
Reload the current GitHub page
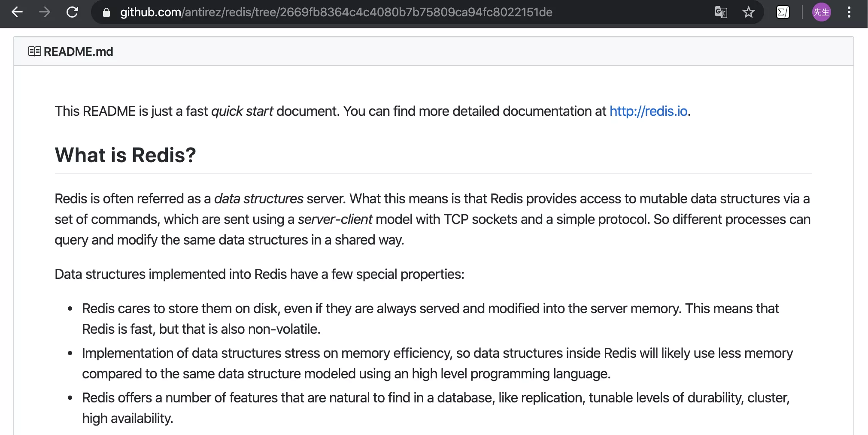[x=72, y=12]
